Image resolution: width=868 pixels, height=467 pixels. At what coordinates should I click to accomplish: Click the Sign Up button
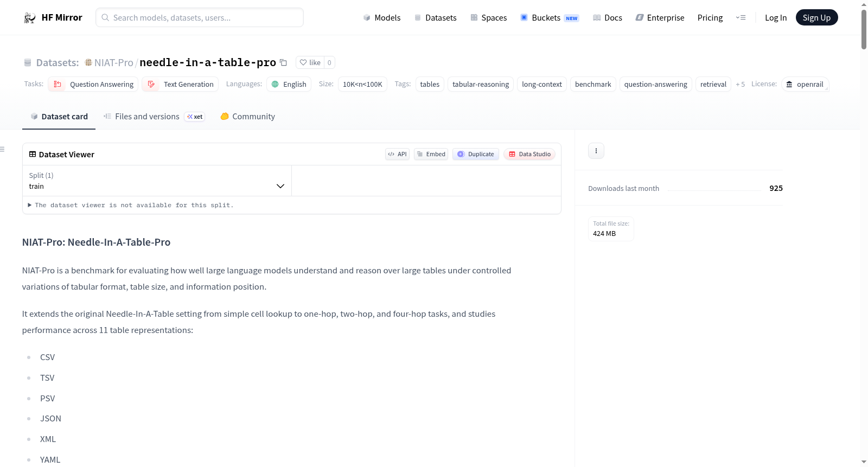[x=816, y=17]
